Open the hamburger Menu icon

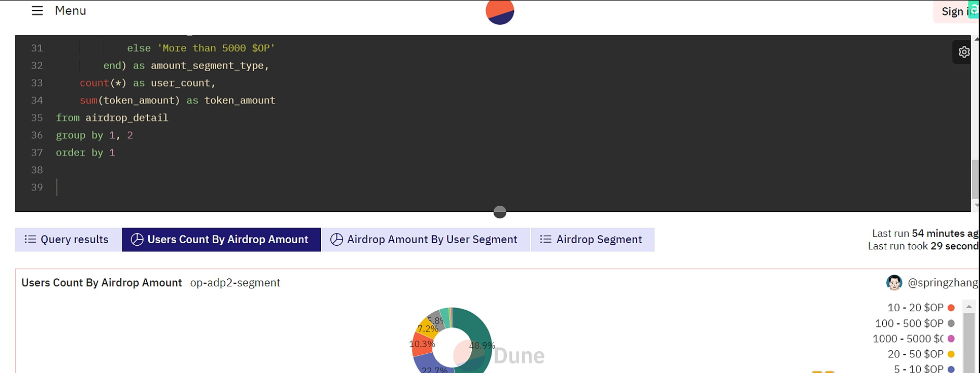[x=37, y=11]
